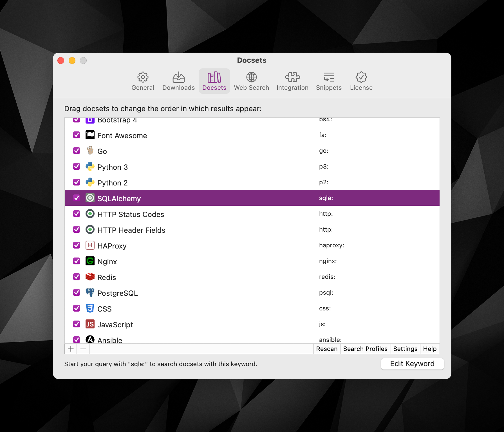
Task: Select the Redis docset icon
Action: [x=90, y=277]
